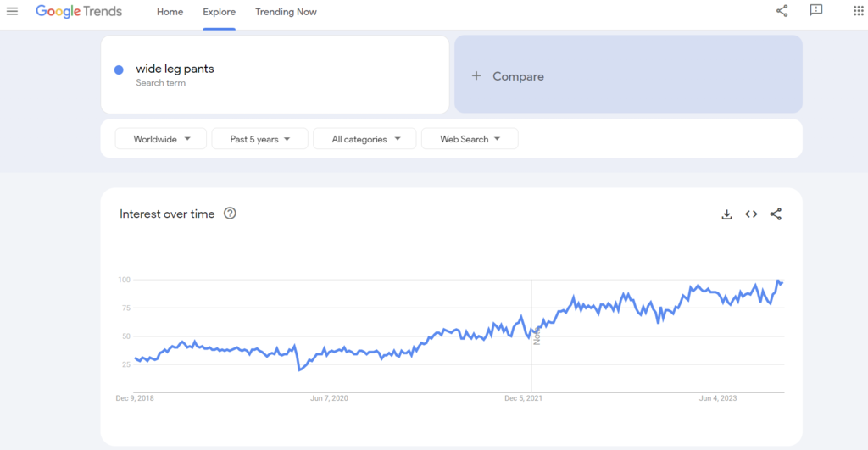Switch to the Trending Now tab
The width and height of the screenshot is (868, 450).
coord(286,12)
